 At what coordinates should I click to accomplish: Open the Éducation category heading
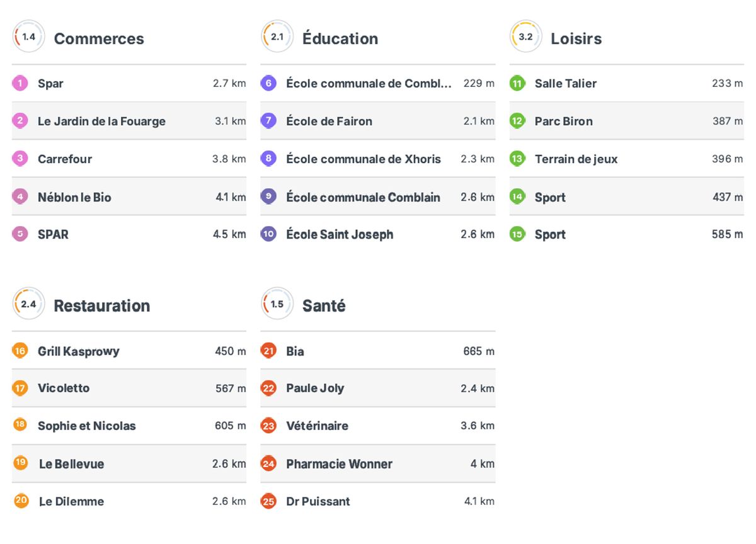click(340, 38)
